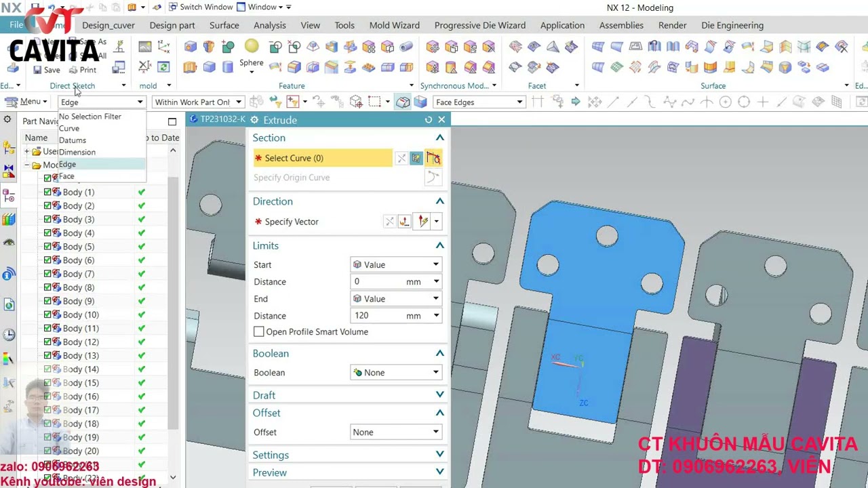Toggle the Open Profile Smart Volume checkbox

coord(258,331)
